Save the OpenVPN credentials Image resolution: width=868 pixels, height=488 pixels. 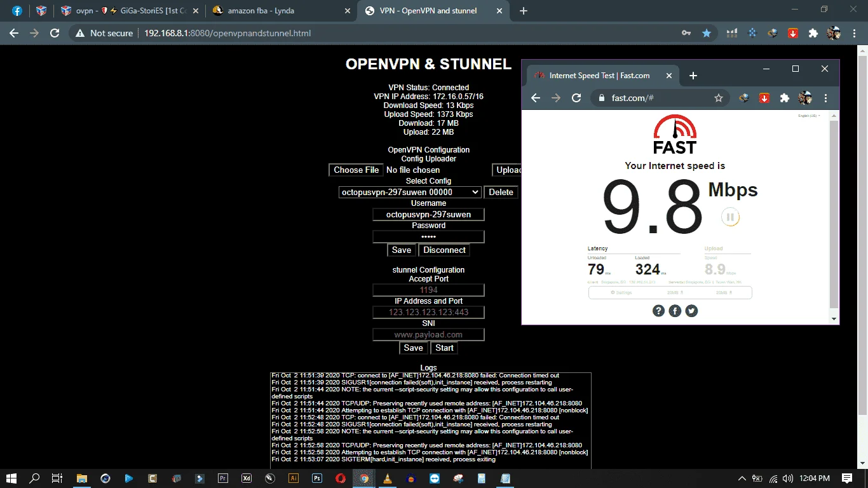pos(401,250)
